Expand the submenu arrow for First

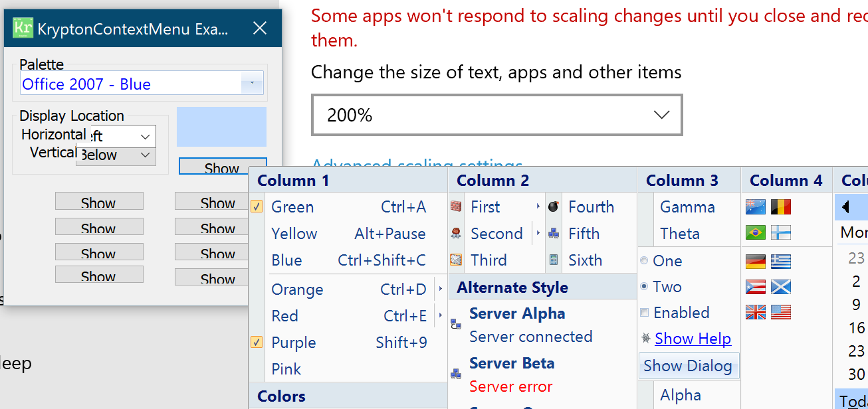click(x=538, y=207)
